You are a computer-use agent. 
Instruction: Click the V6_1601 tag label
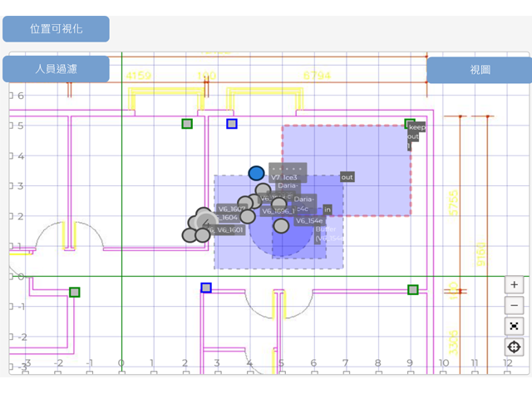click(x=228, y=229)
